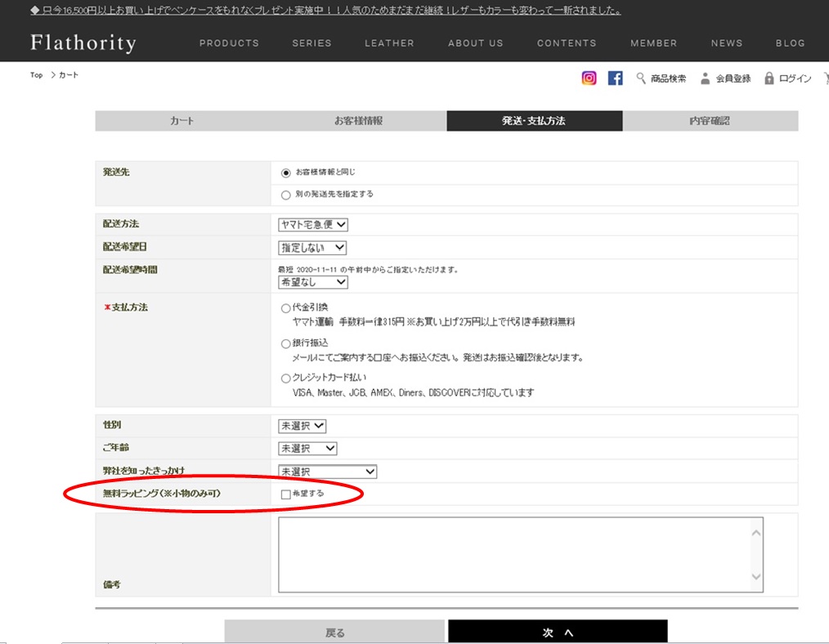Select クレジットカード払い payment radio

(285, 378)
